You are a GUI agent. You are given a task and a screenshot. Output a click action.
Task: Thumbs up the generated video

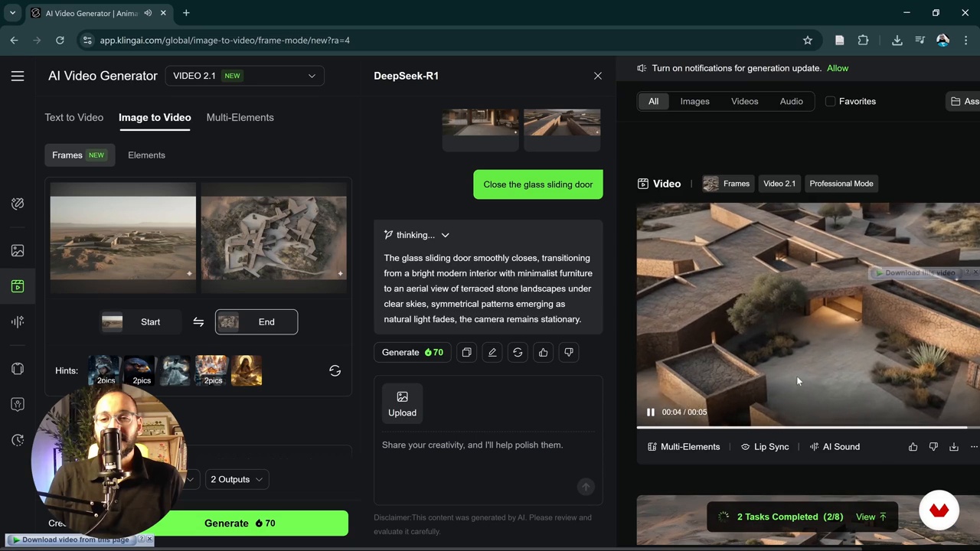pyautogui.click(x=913, y=447)
